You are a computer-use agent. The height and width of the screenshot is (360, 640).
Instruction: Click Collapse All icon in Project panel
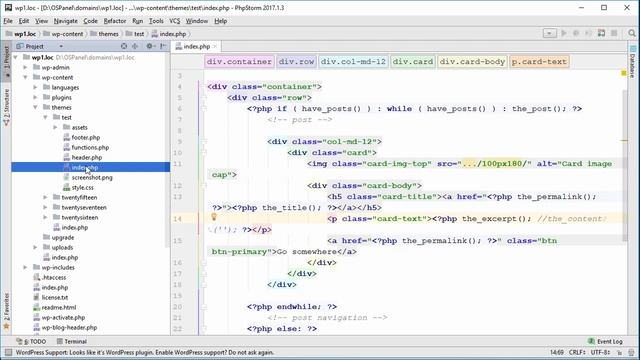(x=135, y=47)
